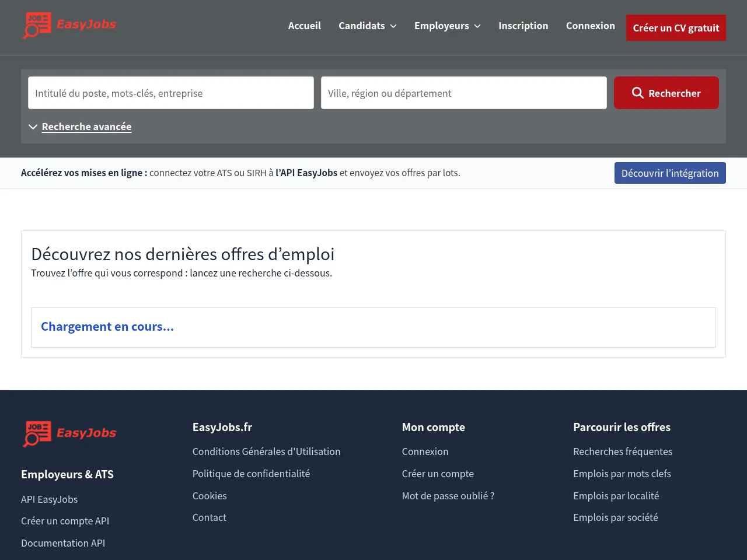Click Connexion under Mon compte
This screenshot has width=747, height=560.
click(x=425, y=452)
